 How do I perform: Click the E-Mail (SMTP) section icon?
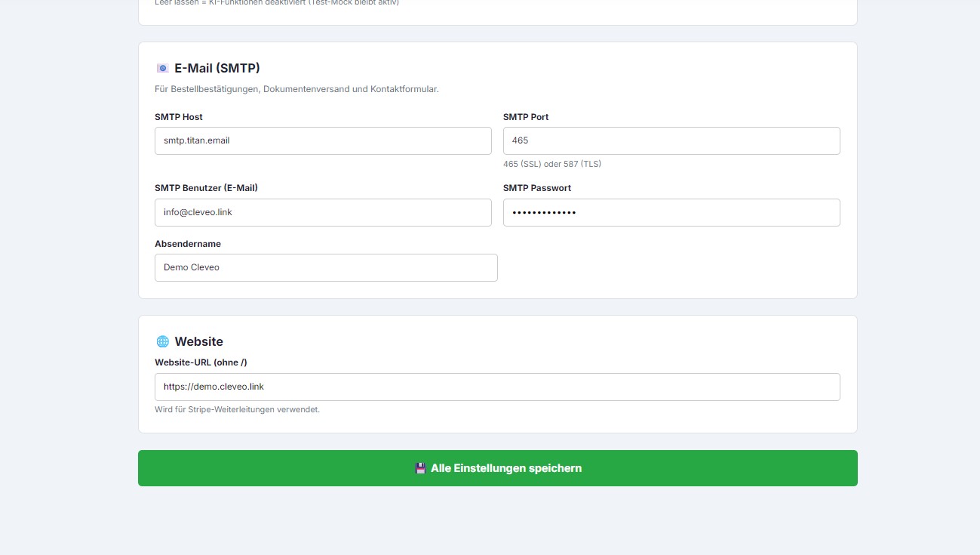click(x=162, y=69)
